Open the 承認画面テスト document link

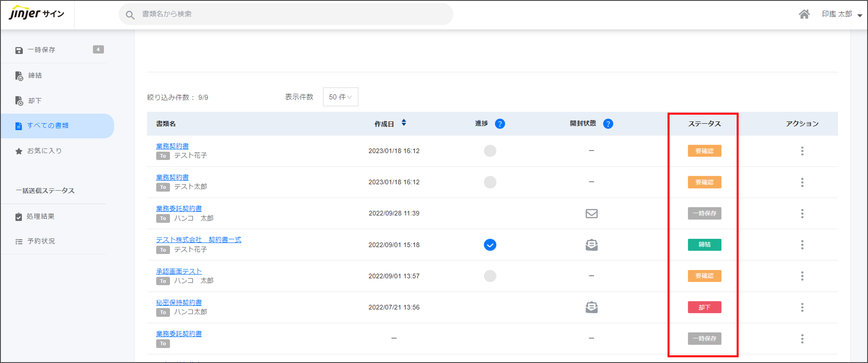point(179,271)
